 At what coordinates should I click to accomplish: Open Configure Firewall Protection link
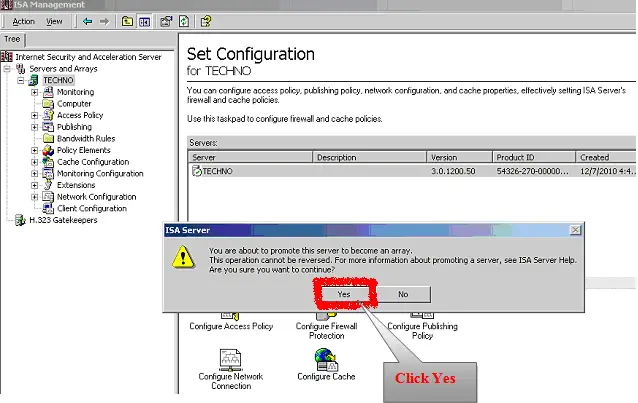point(326,331)
